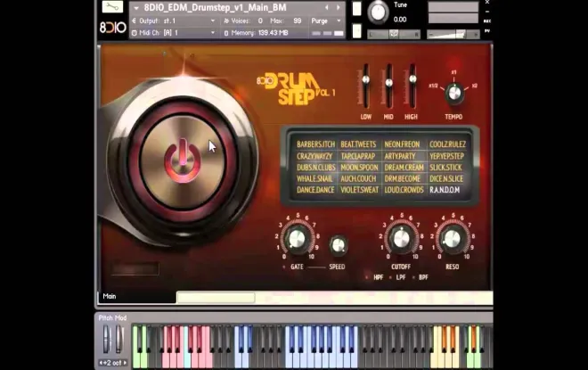588x370 pixels.
Task: Select the WHALE.SNAIL preset
Action: pos(314,178)
